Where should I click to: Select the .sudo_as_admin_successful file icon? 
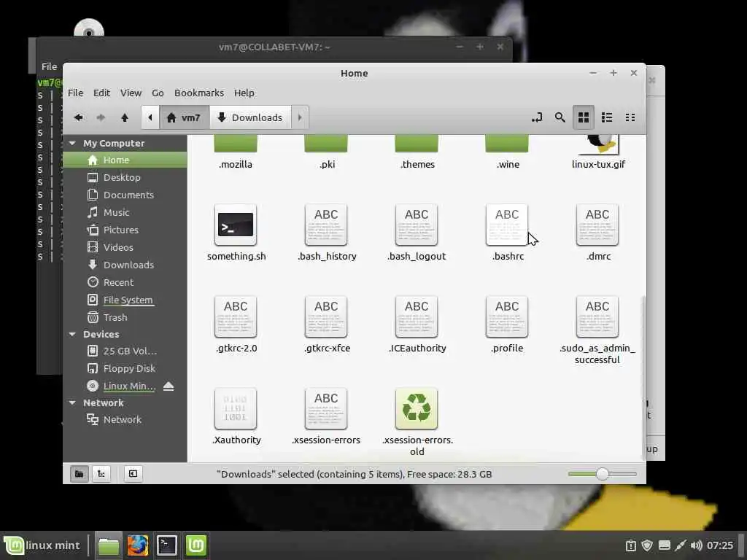(x=597, y=316)
